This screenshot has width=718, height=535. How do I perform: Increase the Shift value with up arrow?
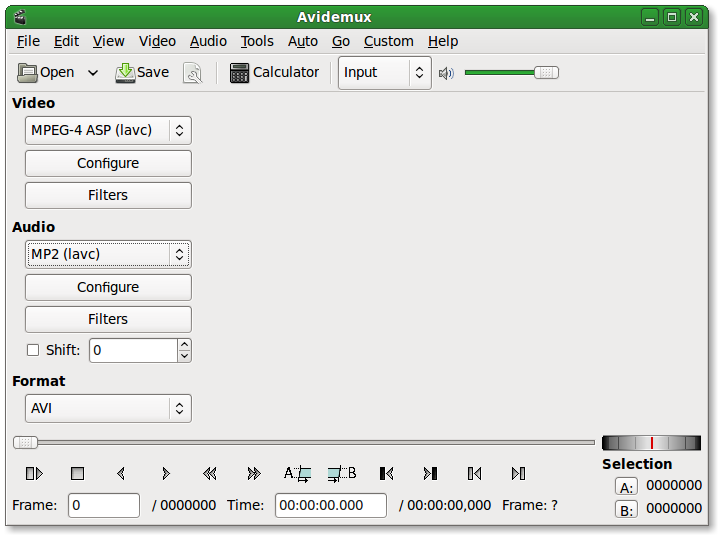coord(185,344)
